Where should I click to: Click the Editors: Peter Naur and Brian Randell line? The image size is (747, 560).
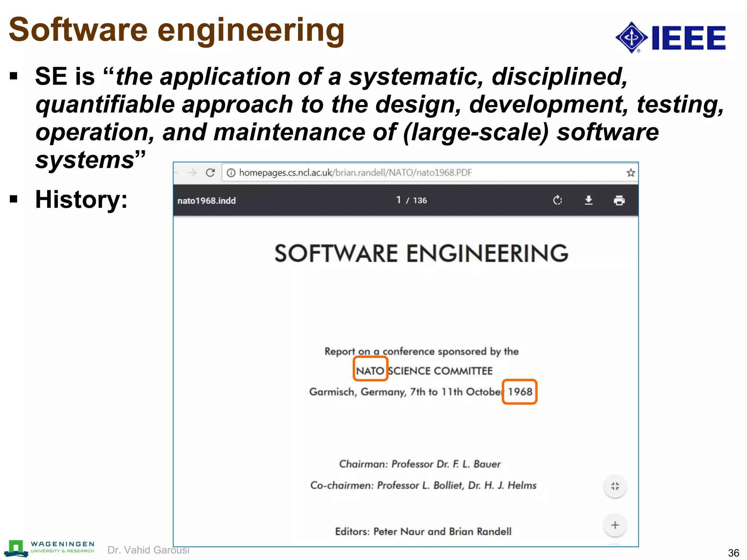(423, 531)
